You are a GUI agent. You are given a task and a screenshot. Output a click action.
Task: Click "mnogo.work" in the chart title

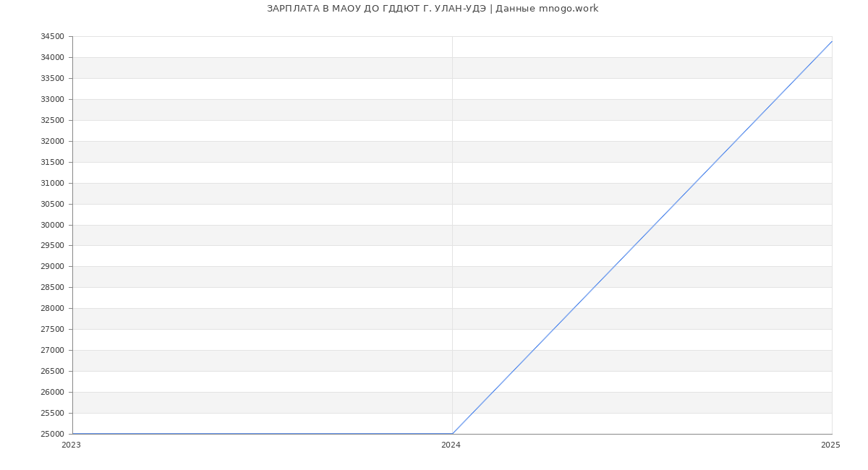coord(569,9)
